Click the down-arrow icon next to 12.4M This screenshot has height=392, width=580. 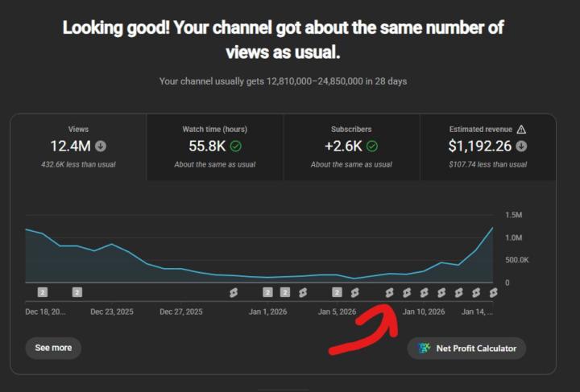click(x=101, y=146)
